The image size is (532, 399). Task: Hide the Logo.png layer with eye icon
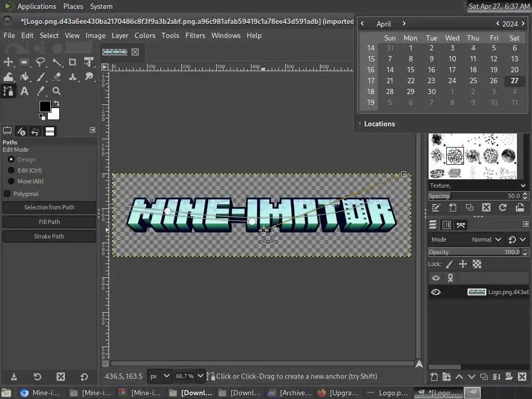coord(436,292)
